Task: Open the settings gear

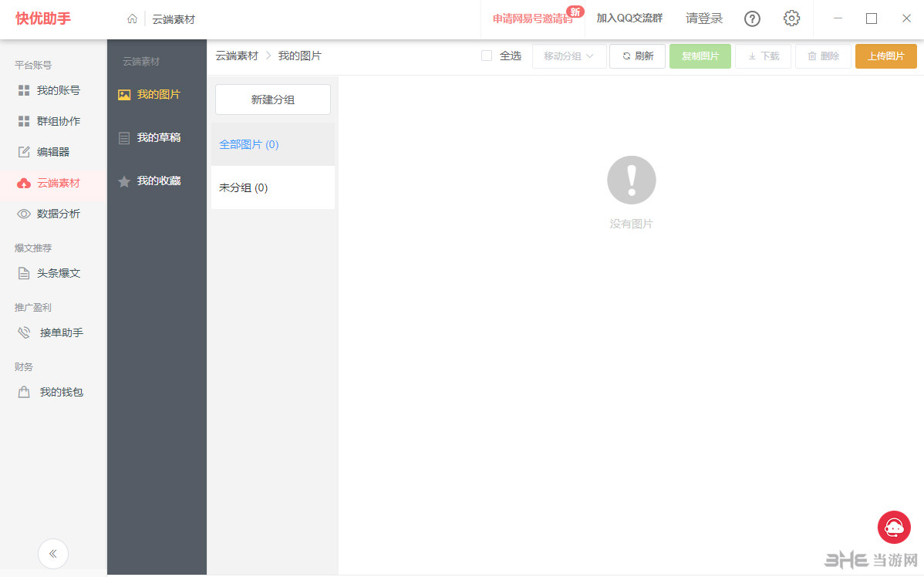Action: 791,19
